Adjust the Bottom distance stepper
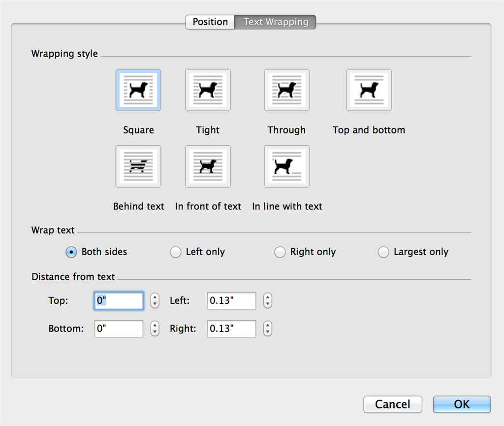 tap(155, 328)
